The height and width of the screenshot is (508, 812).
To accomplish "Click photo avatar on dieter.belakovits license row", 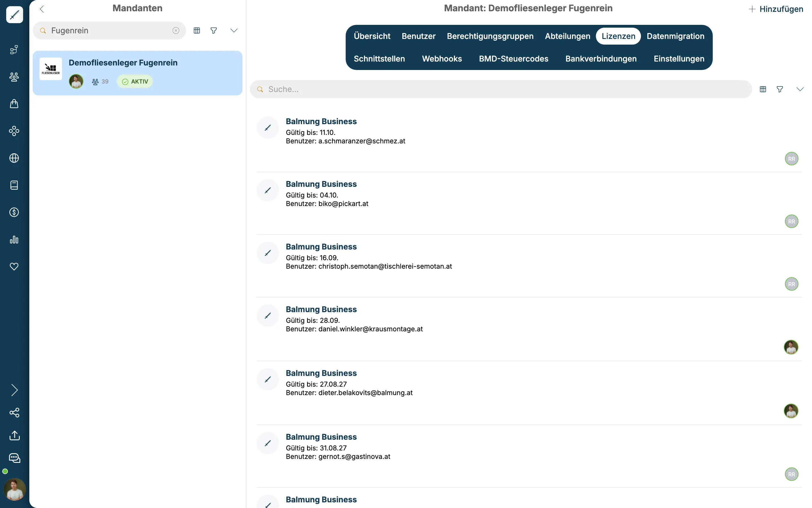I will point(791,411).
